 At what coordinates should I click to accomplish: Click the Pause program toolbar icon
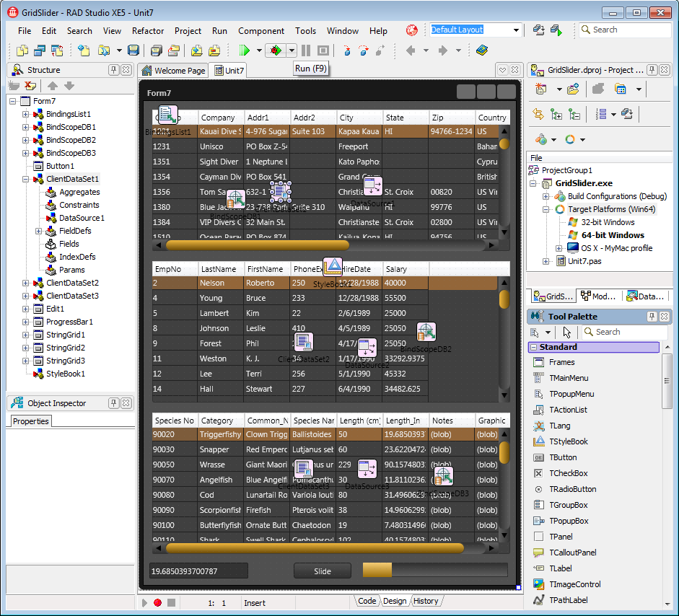pyautogui.click(x=306, y=50)
